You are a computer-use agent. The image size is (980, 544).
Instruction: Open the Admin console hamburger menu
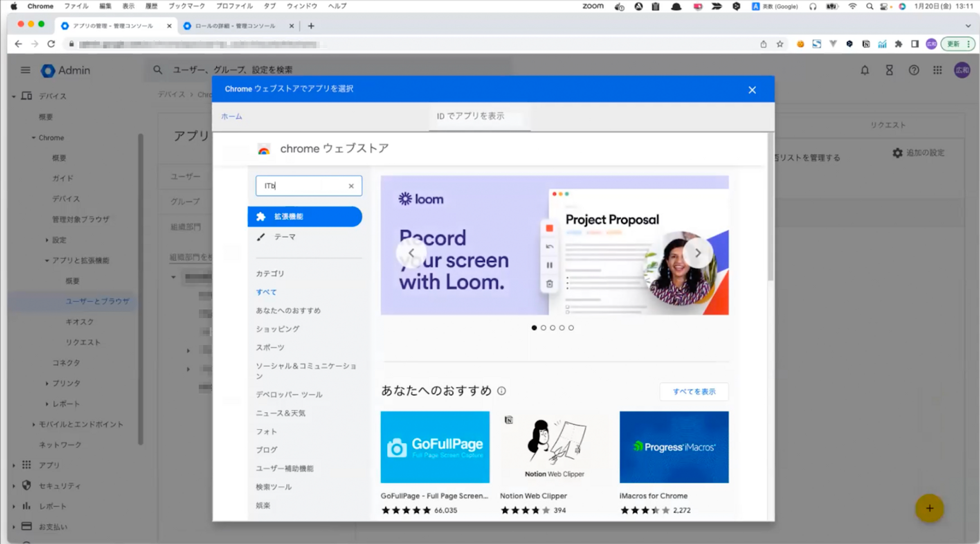(25, 70)
